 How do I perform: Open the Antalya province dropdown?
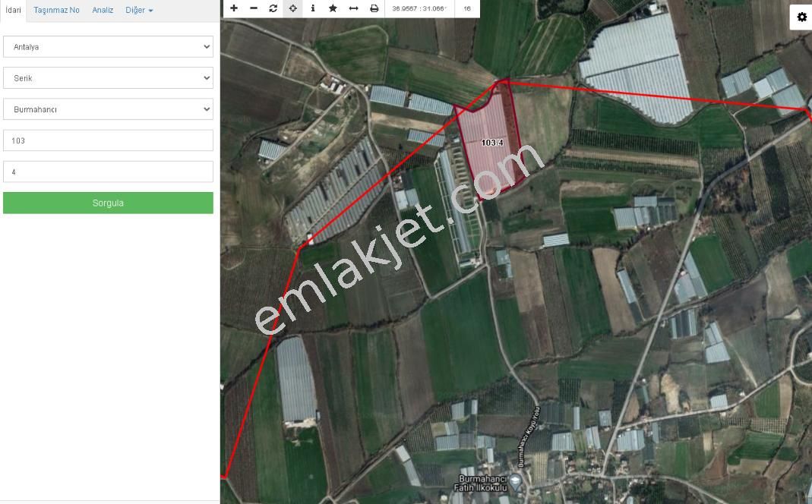tap(108, 46)
